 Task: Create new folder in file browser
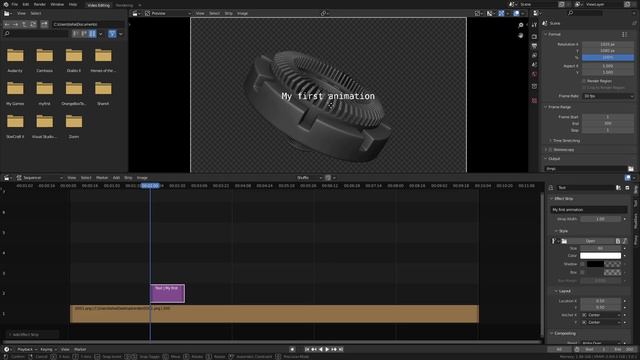pos(44,24)
